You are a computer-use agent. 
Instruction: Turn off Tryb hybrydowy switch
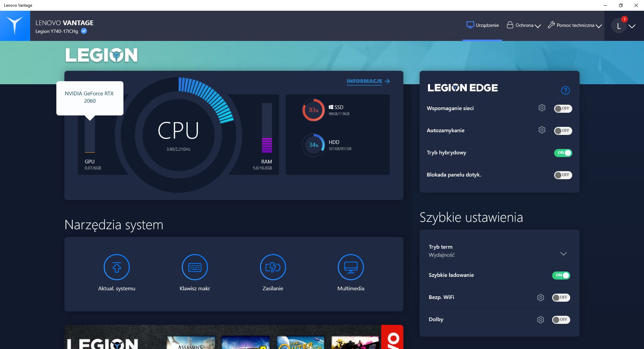point(563,153)
